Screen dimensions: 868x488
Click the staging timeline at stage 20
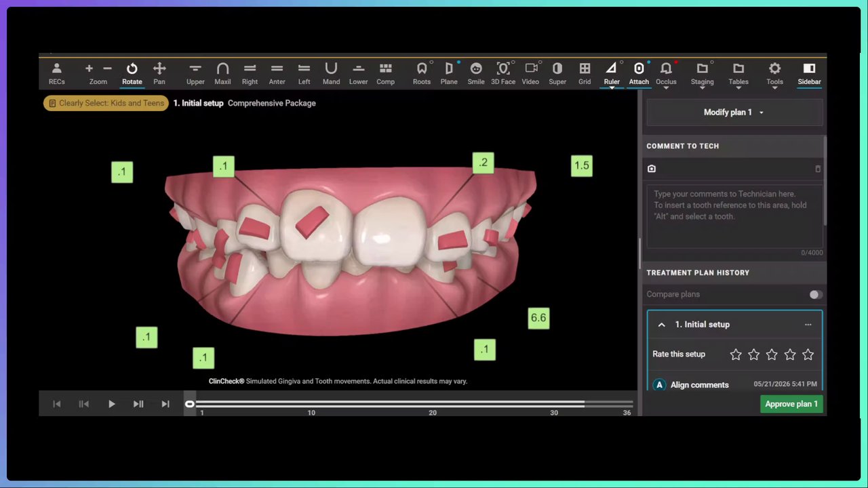[x=433, y=404]
